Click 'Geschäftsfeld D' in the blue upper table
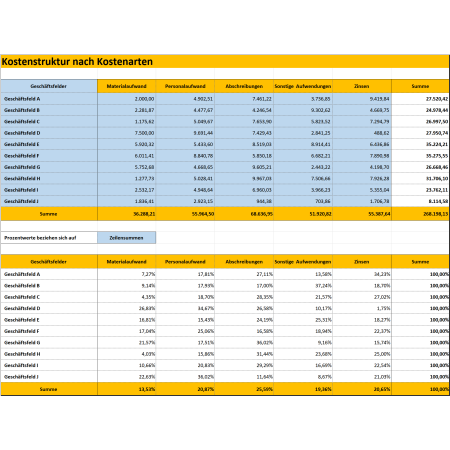The width and height of the screenshot is (450, 450). [22, 133]
